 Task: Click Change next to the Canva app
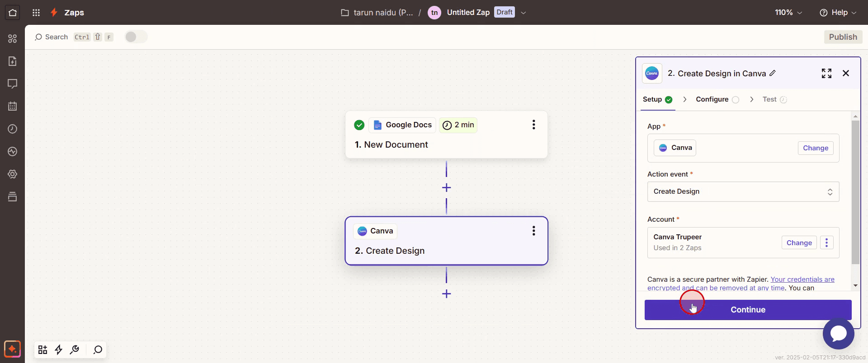click(816, 148)
